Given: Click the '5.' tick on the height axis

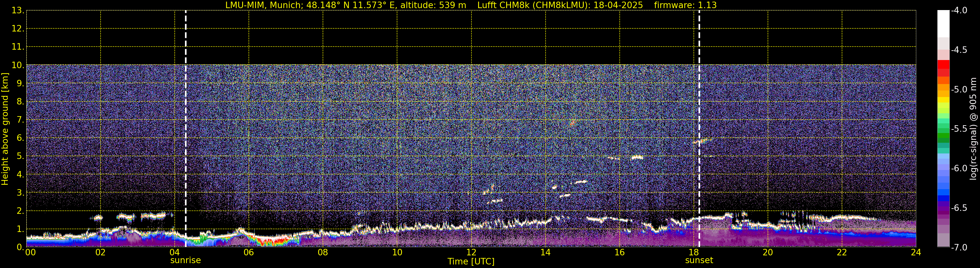Looking at the screenshot, I should [20, 156].
